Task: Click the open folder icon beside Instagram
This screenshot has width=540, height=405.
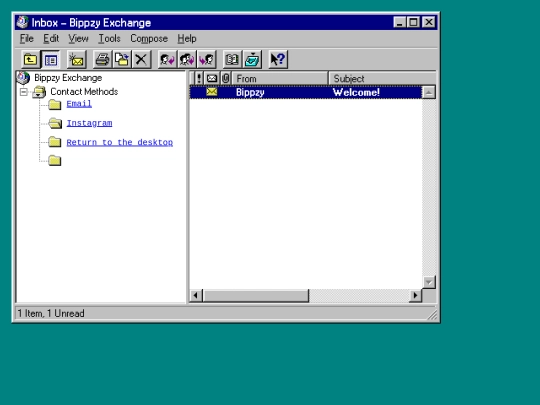Action: coord(55,123)
